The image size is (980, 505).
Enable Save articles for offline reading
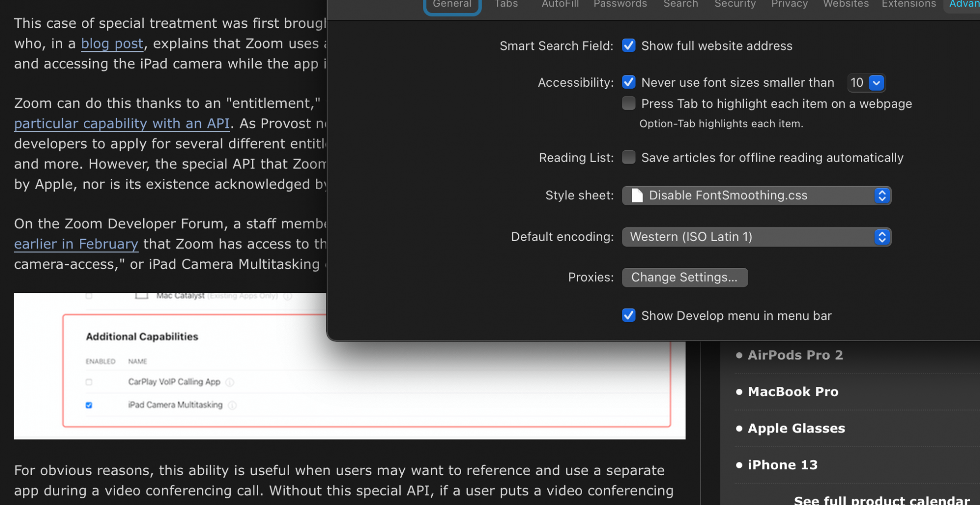(x=629, y=157)
